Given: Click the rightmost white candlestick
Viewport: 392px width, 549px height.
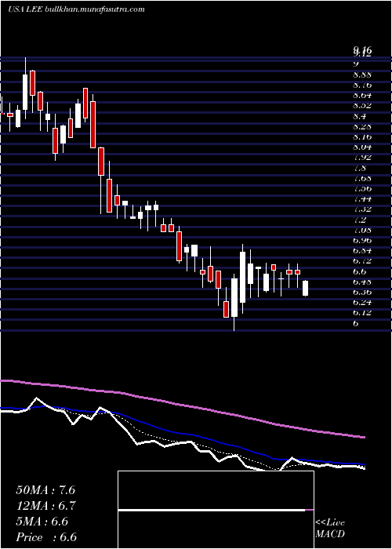Looking at the screenshot, I should pos(305,288).
